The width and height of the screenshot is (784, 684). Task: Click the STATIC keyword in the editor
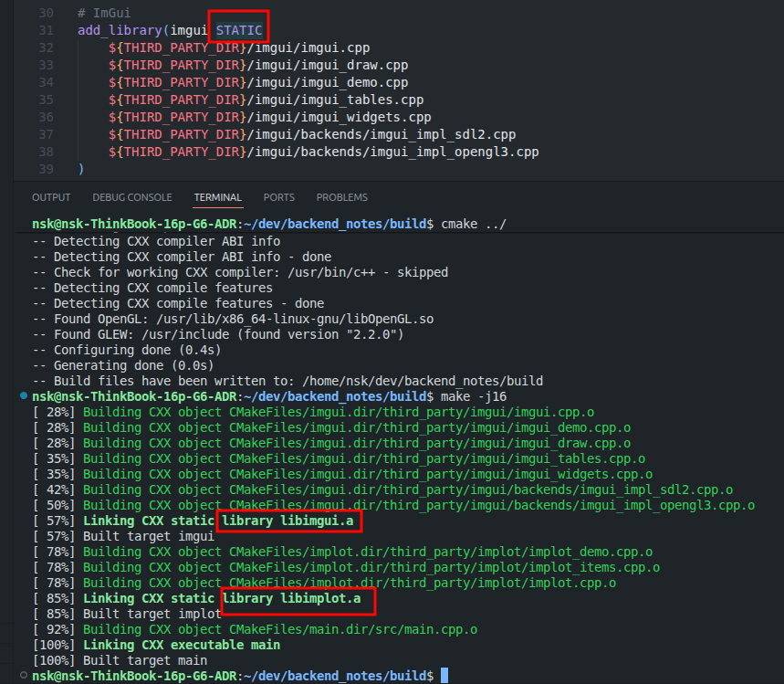(x=239, y=30)
